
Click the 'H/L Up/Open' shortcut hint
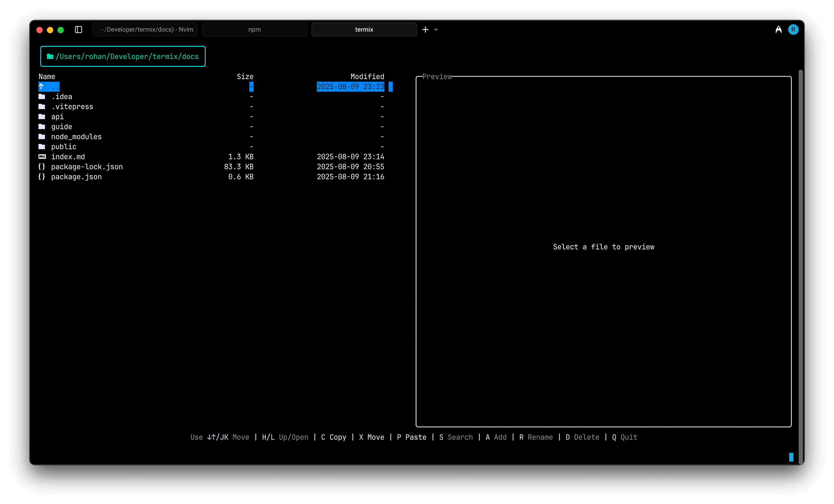coord(285,437)
